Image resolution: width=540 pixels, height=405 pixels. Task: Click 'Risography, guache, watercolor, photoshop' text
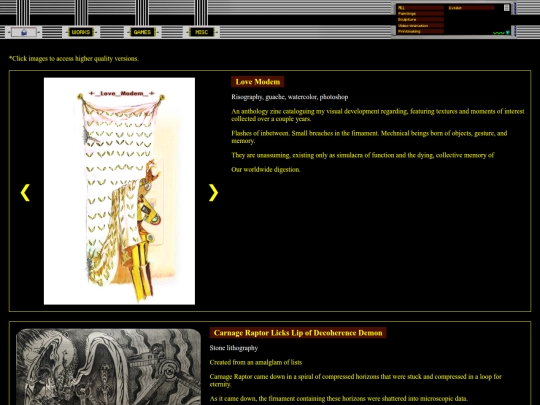(x=290, y=97)
